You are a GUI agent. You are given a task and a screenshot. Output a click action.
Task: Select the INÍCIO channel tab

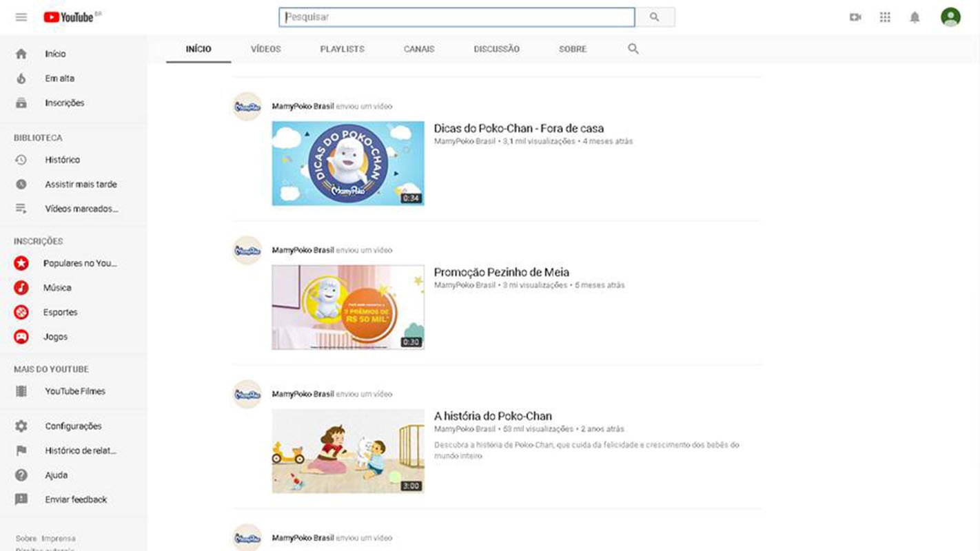point(198,49)
